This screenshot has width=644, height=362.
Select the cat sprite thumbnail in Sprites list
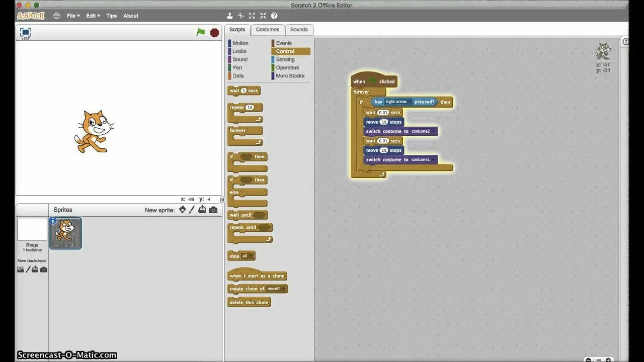point(65,233)
